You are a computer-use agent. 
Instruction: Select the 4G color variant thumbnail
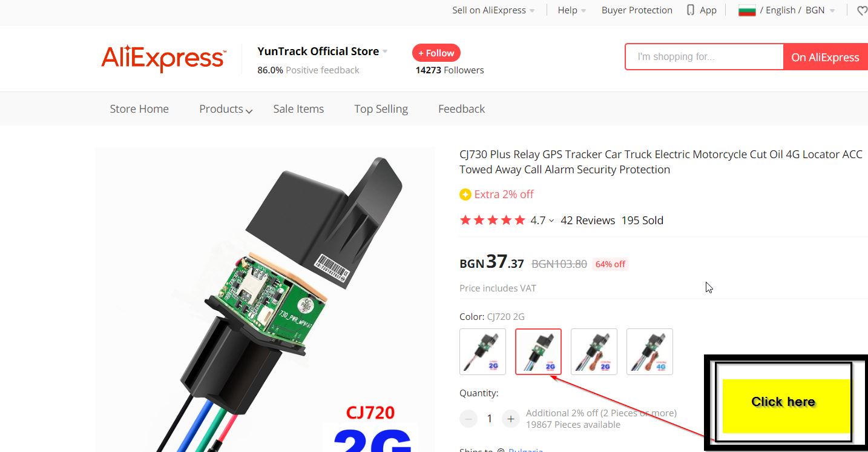point(649,351)
